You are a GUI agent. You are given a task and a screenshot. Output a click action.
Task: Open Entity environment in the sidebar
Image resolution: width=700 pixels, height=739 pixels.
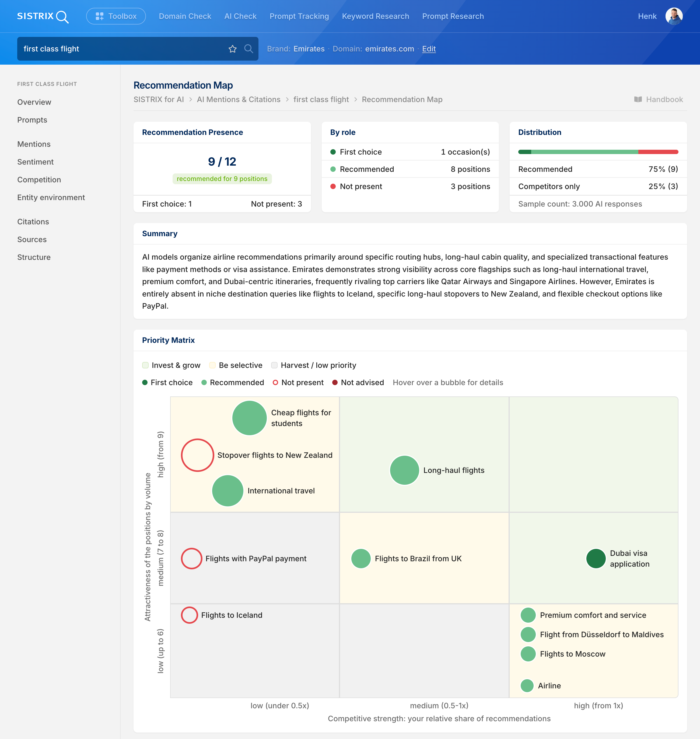(51, 198)
